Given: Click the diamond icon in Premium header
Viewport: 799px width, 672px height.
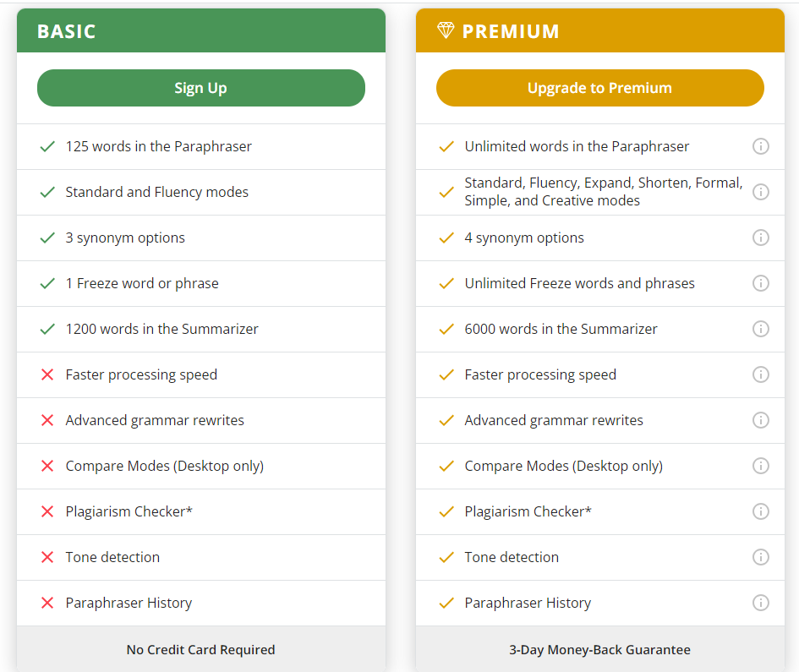Looking at the screenshot, I should click(446, 31).
